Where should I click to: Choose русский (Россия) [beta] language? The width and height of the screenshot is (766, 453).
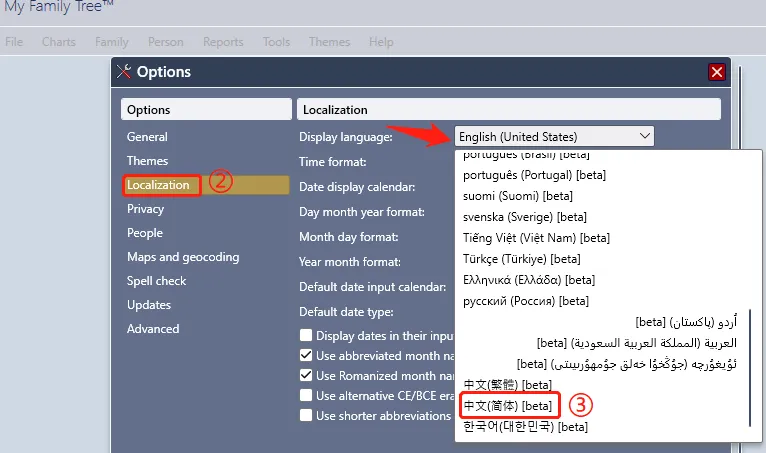pos(526,301)
